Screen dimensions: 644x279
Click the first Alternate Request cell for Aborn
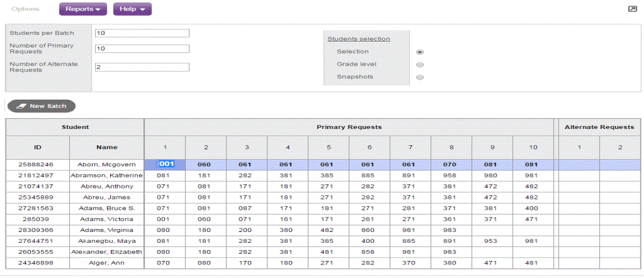coord(578,164)
